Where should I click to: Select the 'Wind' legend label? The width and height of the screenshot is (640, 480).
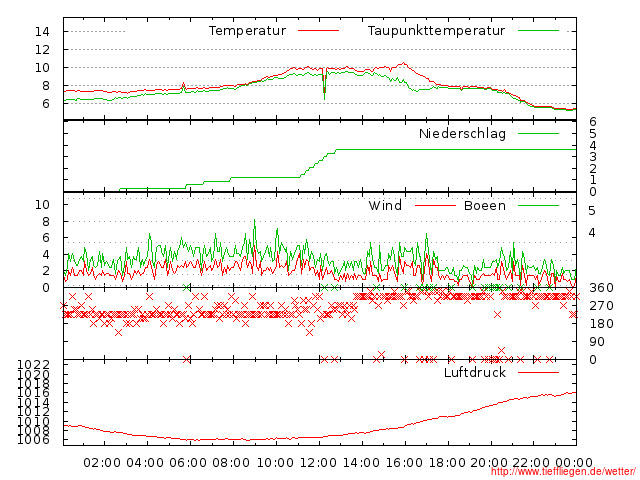[x=385, y=205]
